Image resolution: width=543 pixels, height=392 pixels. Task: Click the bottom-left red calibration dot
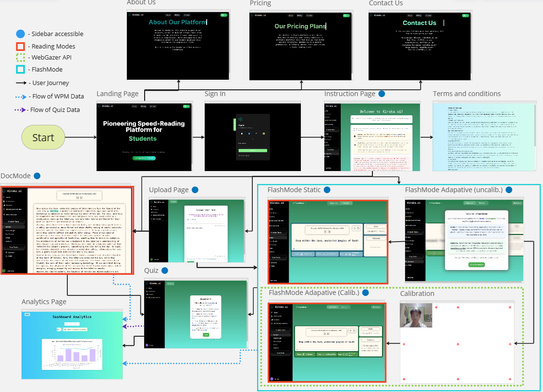tap(404, 379)
